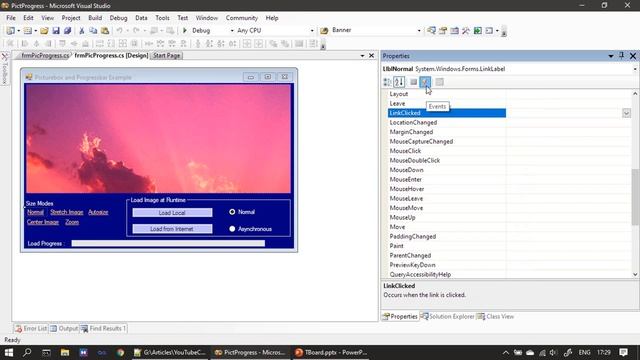Open the Debug configuration dropdown
Viewport: 640px width, 360px height.
(x=232, y=31)
